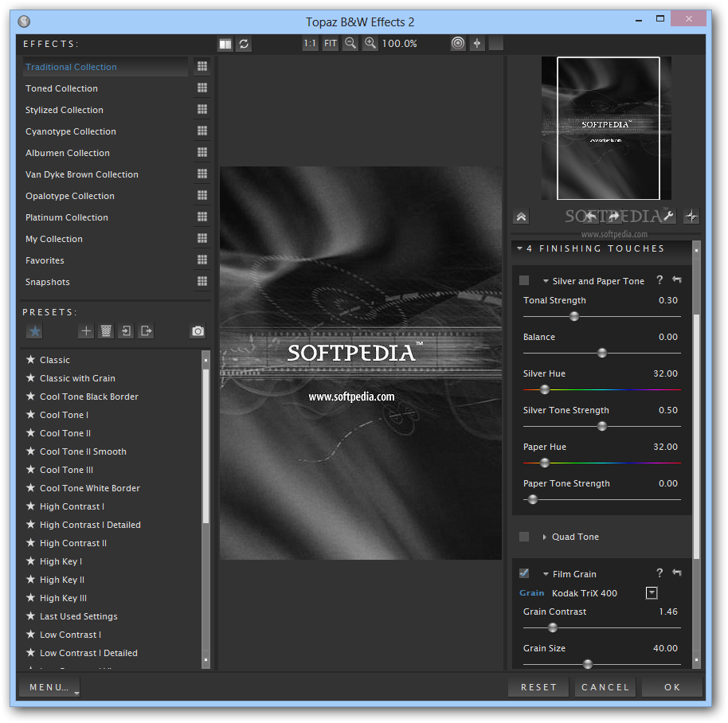
Task: Enable the Quad Tone checkbox
Action: 524,537
